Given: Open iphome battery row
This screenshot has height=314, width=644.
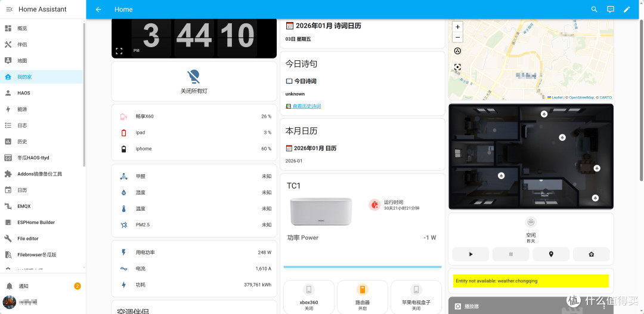Looking at the screenshot, I should point(196,149).
